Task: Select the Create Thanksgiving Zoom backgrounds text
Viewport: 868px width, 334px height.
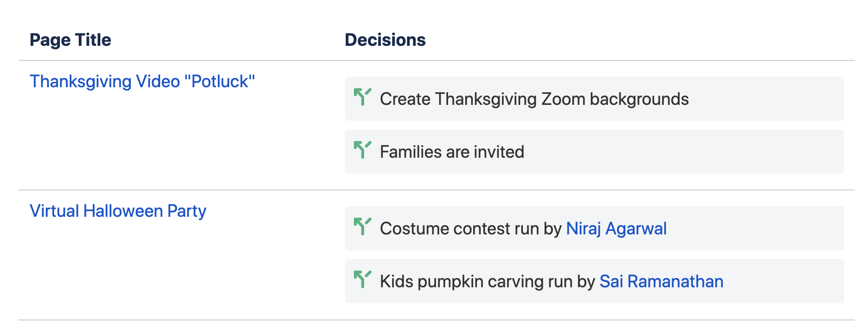Action: click(x=534, y=99)
